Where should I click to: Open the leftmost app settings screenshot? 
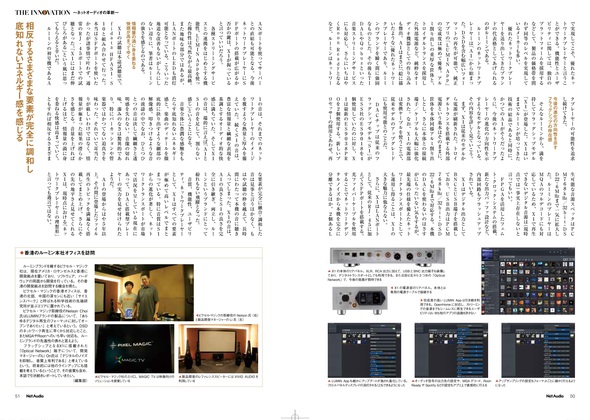[x=364, y=350]
